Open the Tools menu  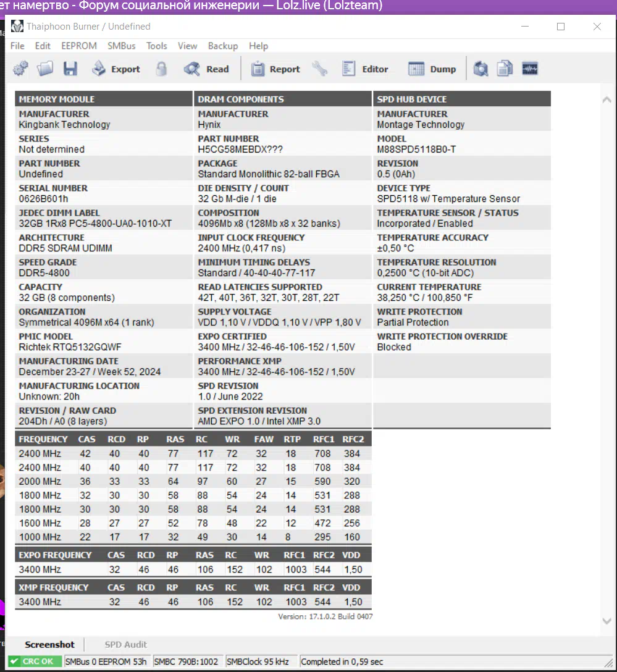[x=156, y=46]
